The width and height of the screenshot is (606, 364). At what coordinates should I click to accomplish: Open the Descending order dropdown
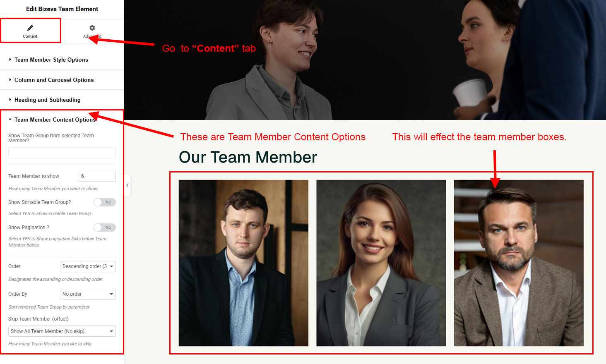88,266
